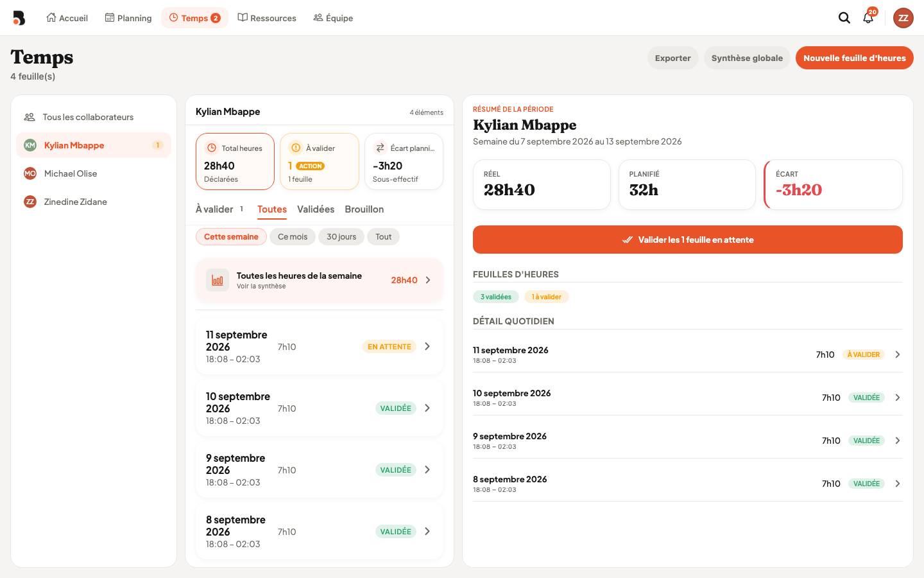Click the 4 éléments count label
The height and width of the screenshot is (578, 924).
[x=427, y=112]
